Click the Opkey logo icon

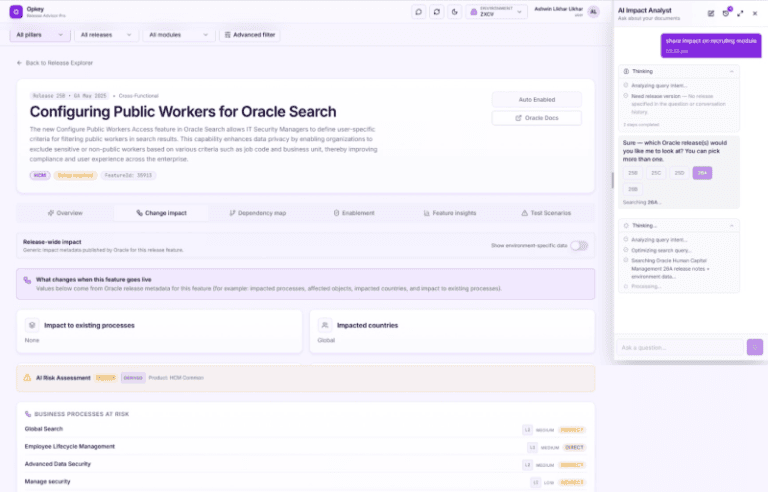pos(16,12)
